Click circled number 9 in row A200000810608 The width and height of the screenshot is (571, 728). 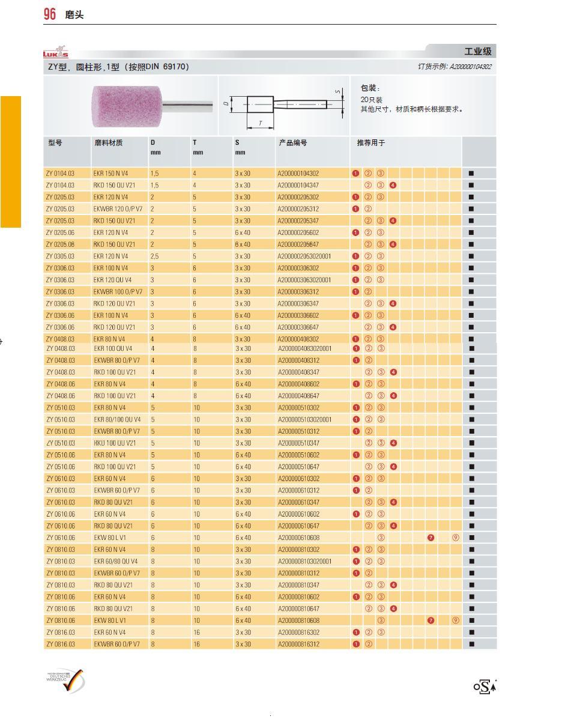[x=456, y=620]
